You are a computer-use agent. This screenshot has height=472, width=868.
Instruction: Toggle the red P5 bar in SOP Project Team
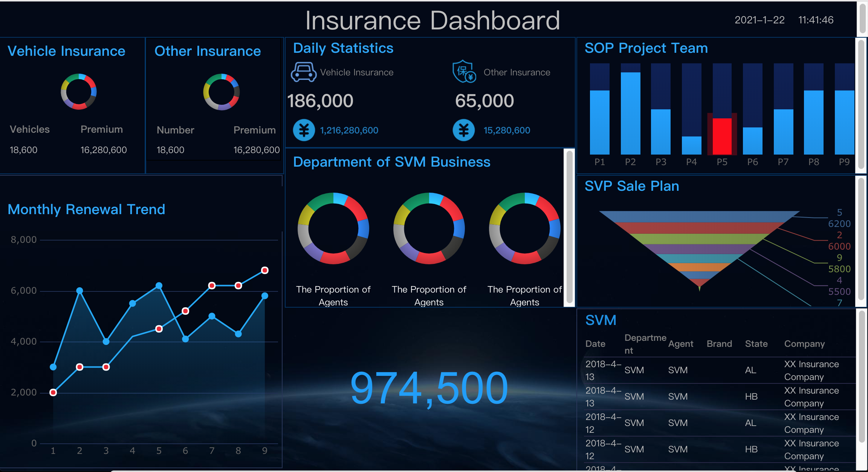coord(722,136)
